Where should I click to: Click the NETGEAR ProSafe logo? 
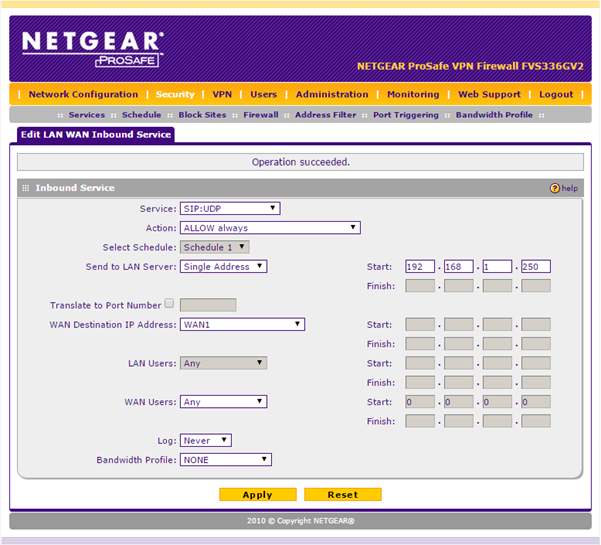(93, 49)
